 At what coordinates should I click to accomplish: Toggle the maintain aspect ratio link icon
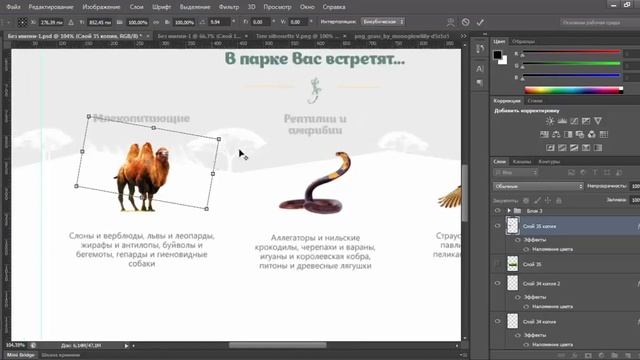tap(156, 22)
